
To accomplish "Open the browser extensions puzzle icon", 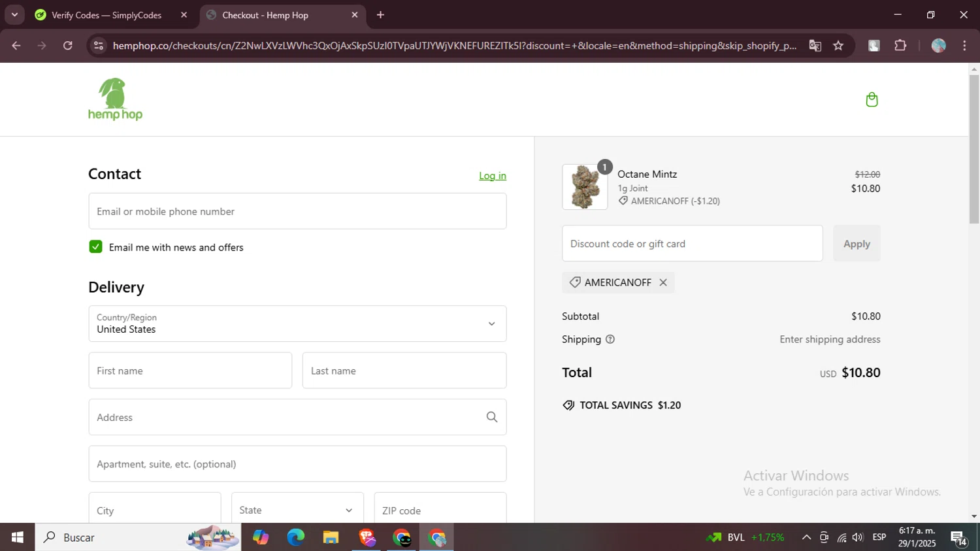I will point(900,45).
